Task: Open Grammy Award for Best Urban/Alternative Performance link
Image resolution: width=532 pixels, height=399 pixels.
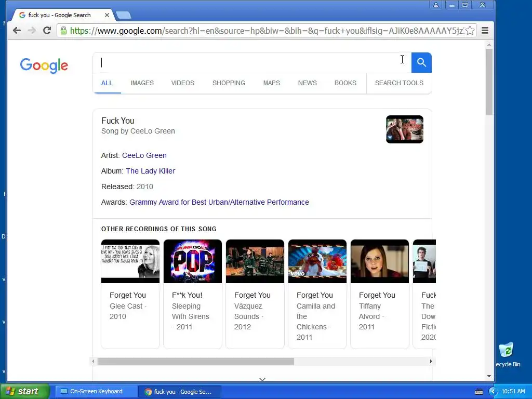Action: pos(219,202)
